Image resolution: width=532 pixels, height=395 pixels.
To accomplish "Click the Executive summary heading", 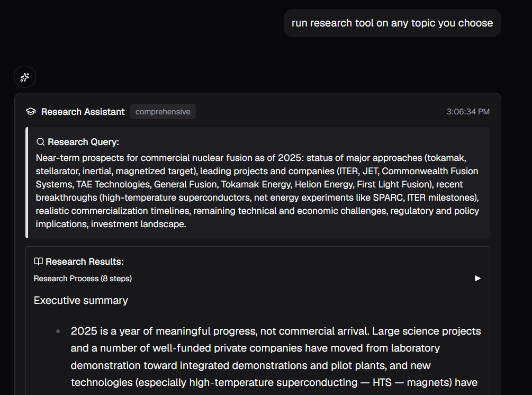I will [x=81, y=300].
